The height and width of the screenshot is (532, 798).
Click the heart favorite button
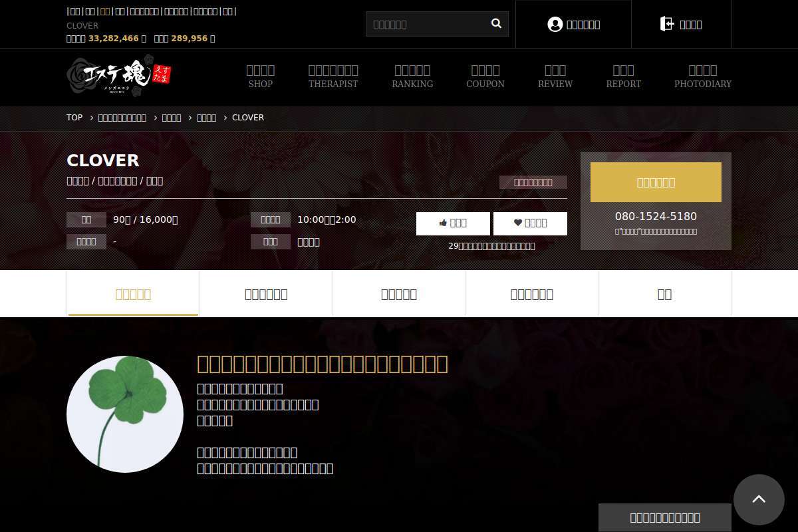(530, 223)
